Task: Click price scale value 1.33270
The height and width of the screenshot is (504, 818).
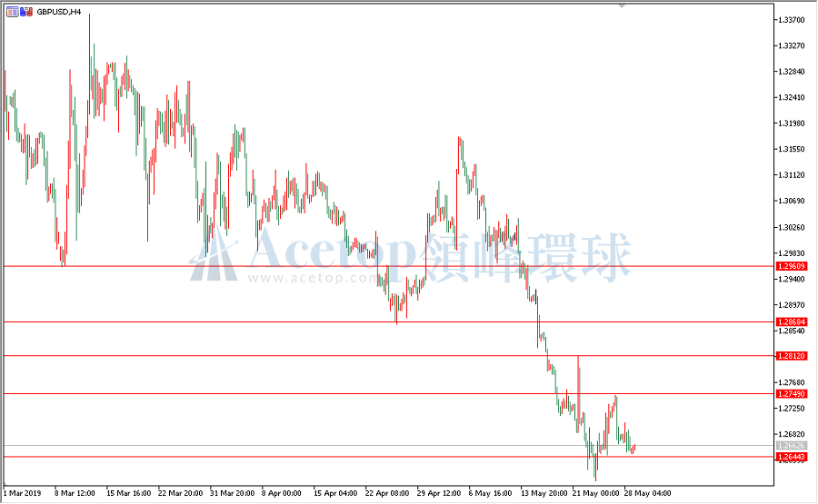Action: [x=792, y=46]
